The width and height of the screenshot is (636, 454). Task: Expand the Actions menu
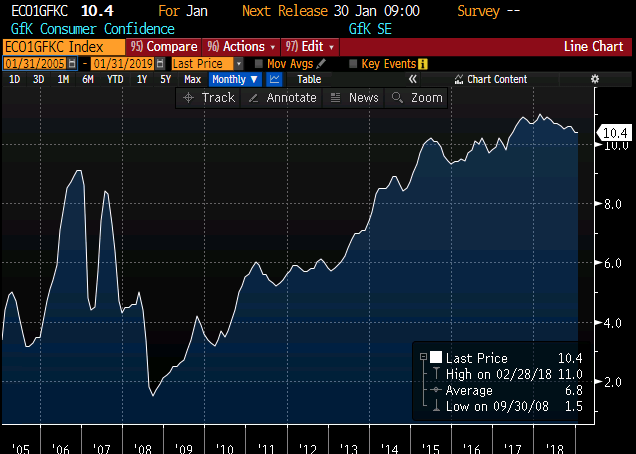241,47
